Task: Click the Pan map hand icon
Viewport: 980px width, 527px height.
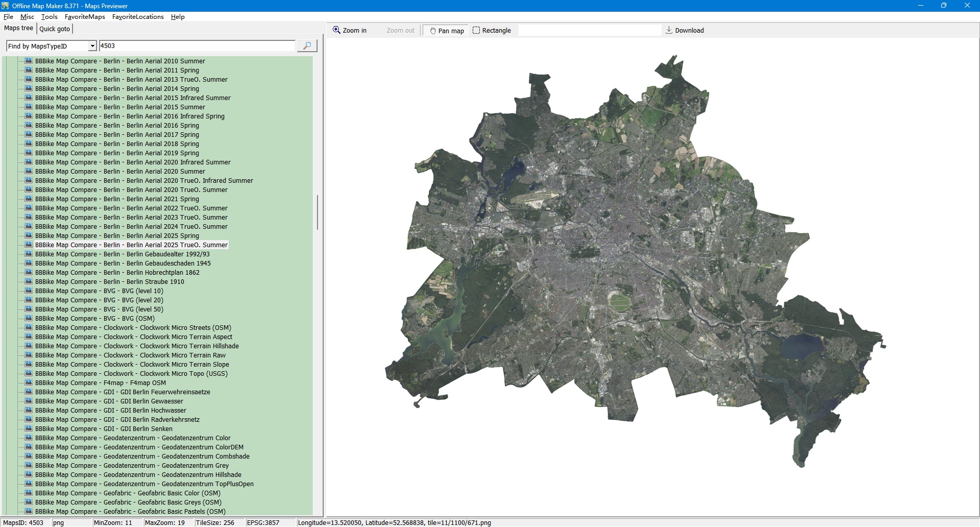Action: pos(433,31)
